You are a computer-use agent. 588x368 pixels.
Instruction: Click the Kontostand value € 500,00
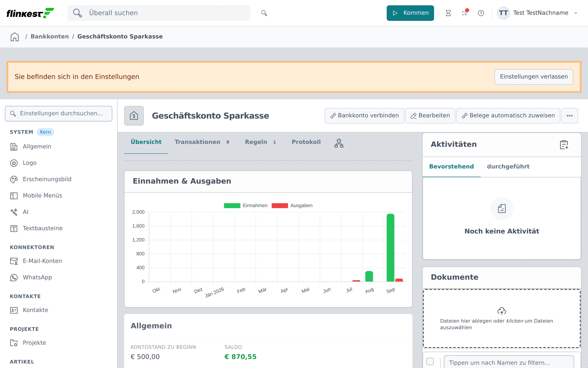click(x=145, y=357)
